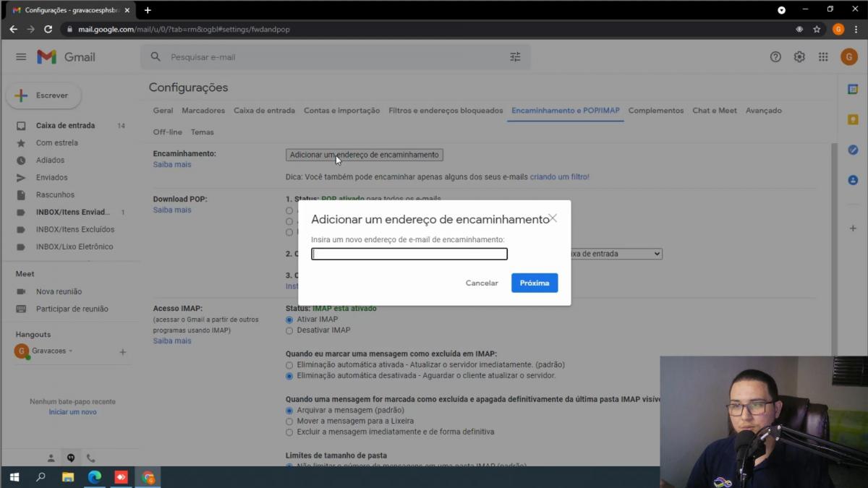This screenshot has height=488, width=868.
Task: Open Google Calendar side panel icon
Action: [x=853, y=89]
